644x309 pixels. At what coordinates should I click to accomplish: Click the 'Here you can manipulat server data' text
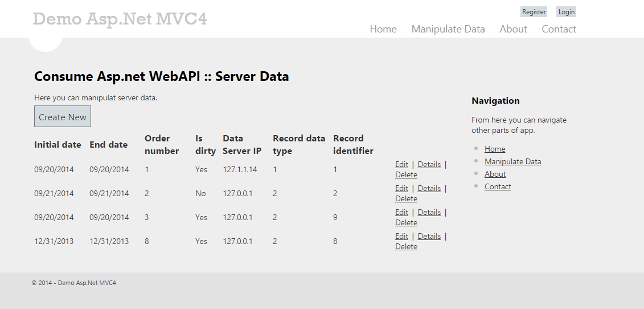pos(96,98)
